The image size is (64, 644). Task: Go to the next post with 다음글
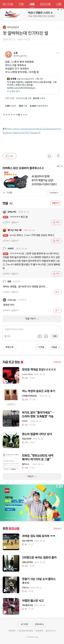click(x=55, y=347)
